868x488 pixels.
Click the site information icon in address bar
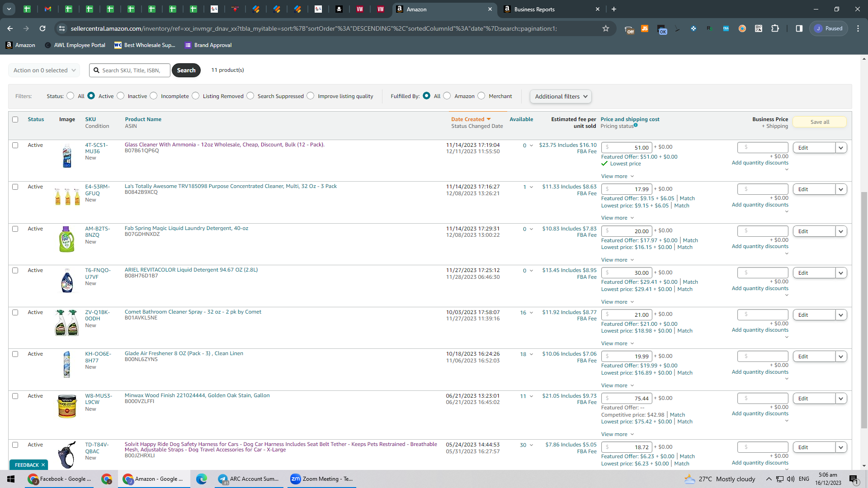click(62, 28)
